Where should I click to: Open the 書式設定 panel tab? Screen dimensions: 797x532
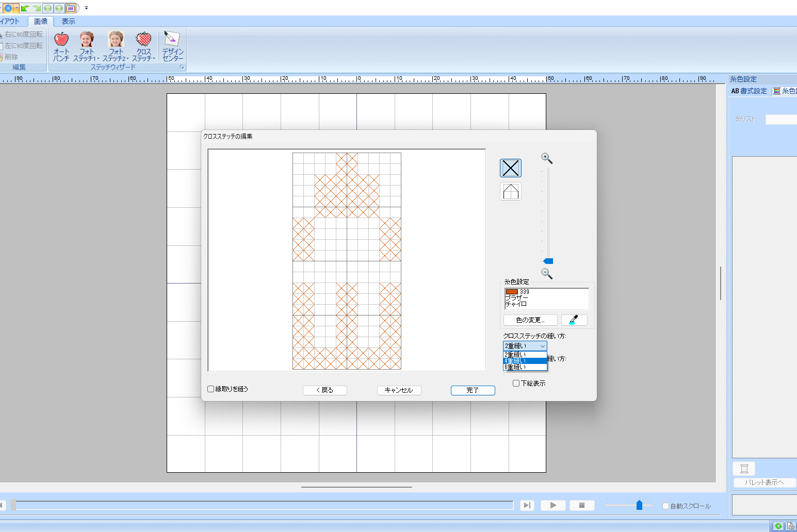(749, 91)
